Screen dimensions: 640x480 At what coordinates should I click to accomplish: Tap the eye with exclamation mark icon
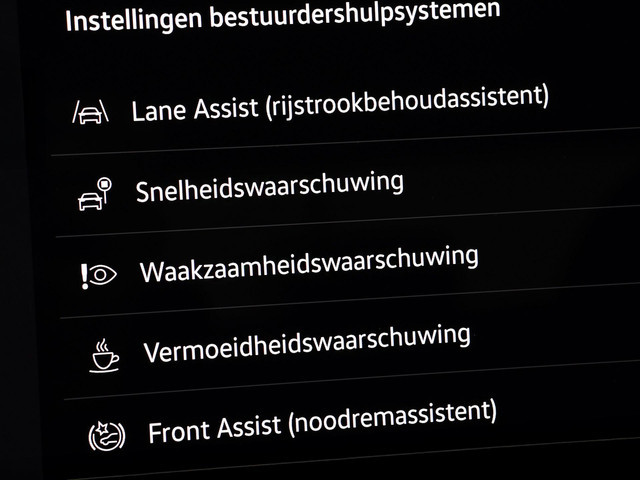click(98, 275)
